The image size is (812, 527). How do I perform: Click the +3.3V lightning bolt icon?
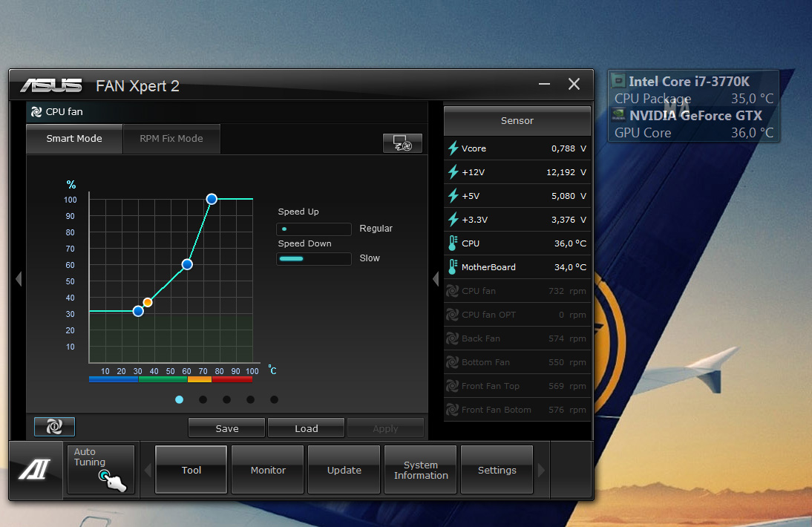(x=453, y=220)
